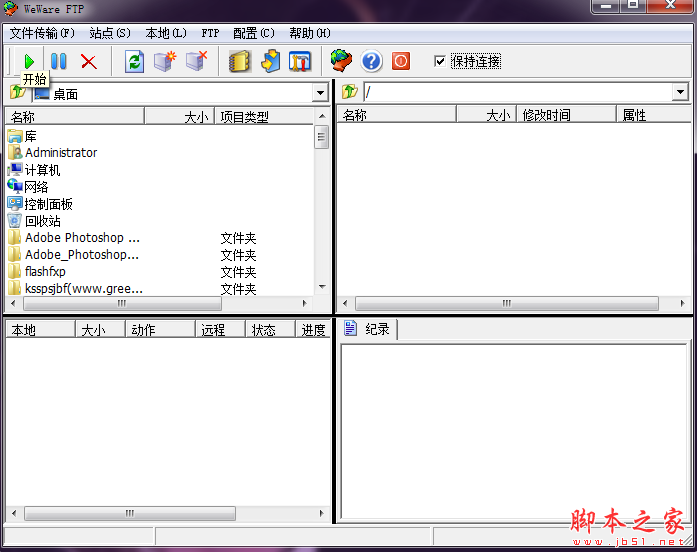
Task: Select the 库 library item
Action: pyautogui.click(x=22, y=136)
